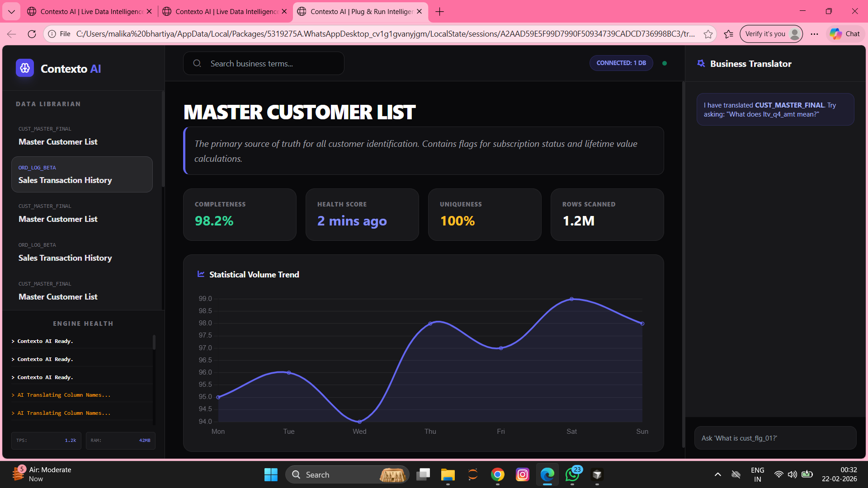Click the ENG IN language indicator
868x488 pixels.
pyautogui.click(x=758, y=474)
